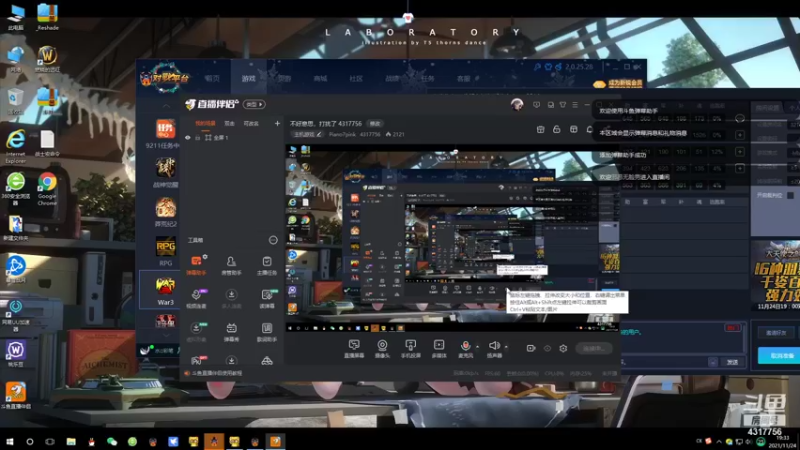The width and height of the screenshot is (800, 450).
Task: Toggle lock of 全屏1 source
Action: coord(197,138)
